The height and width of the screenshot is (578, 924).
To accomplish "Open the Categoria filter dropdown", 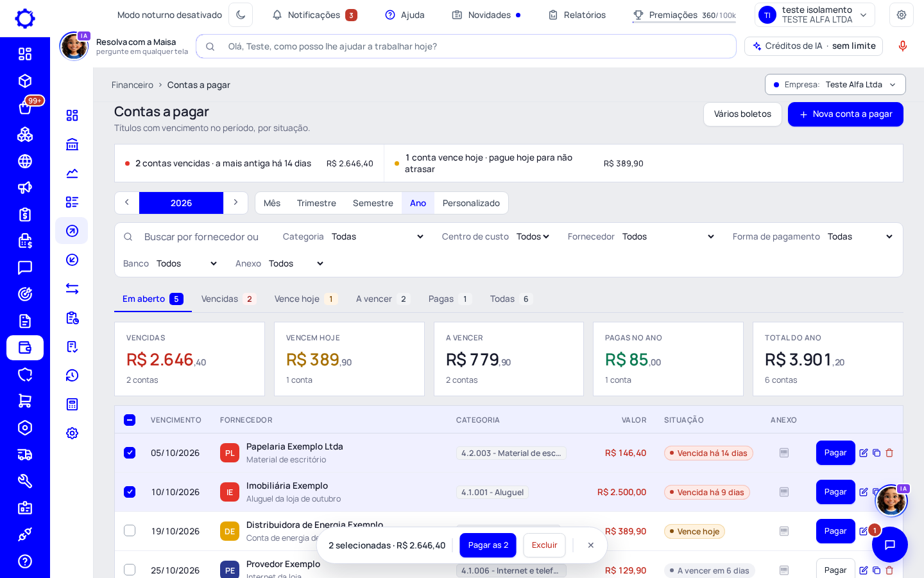I will 377,237.
